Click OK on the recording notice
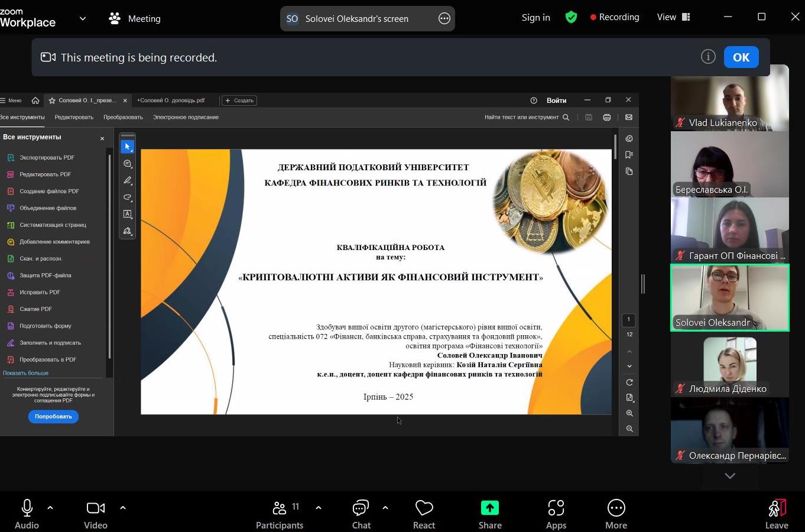 click(x=741, y=57)
